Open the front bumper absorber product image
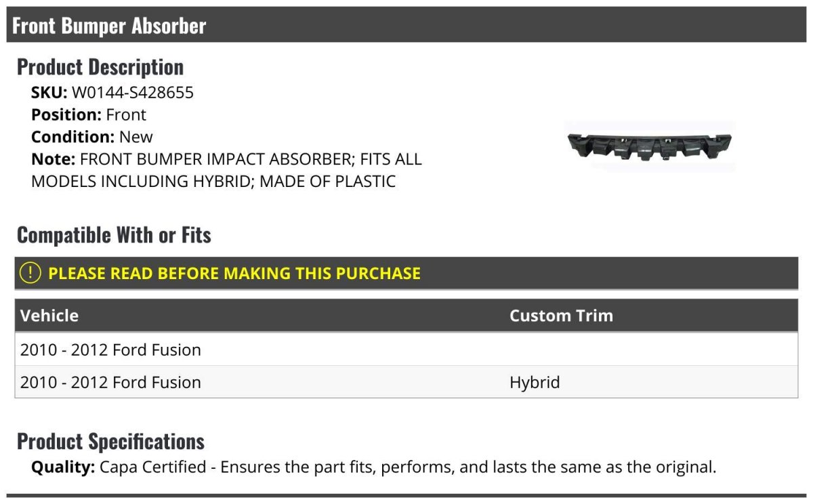The image size is (813, 504). (649, 146)
